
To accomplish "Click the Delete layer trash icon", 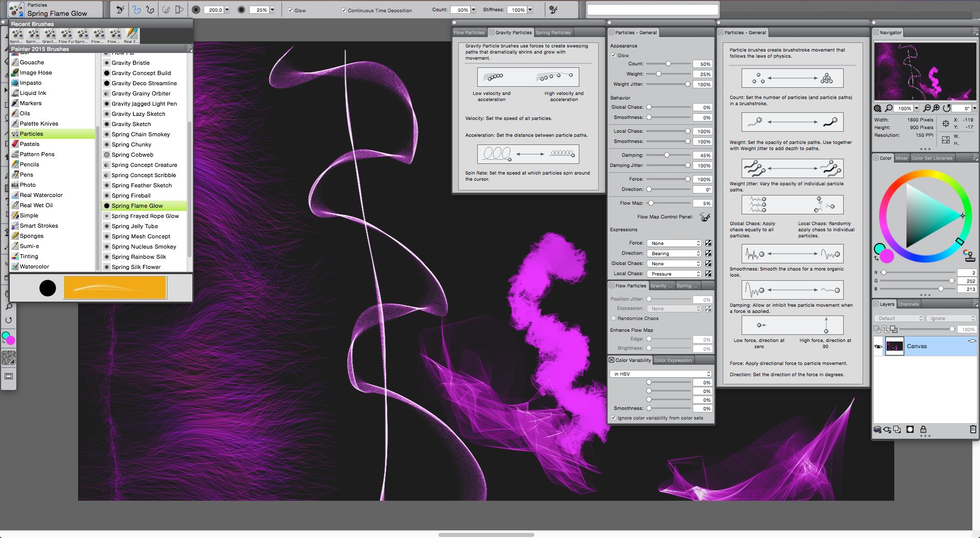I will click(x=973, y=429).
